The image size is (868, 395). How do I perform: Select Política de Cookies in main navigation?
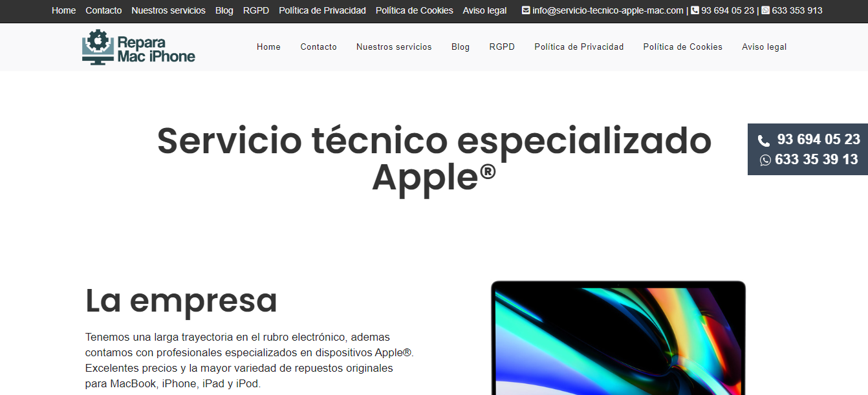coord(683,47)
